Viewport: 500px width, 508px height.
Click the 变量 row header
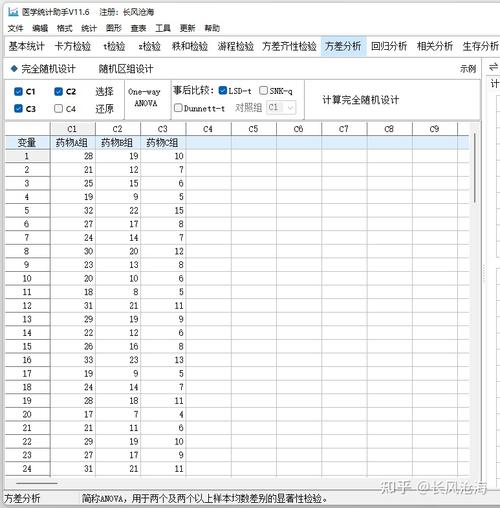pyautogui.click(x=27, y=142)
